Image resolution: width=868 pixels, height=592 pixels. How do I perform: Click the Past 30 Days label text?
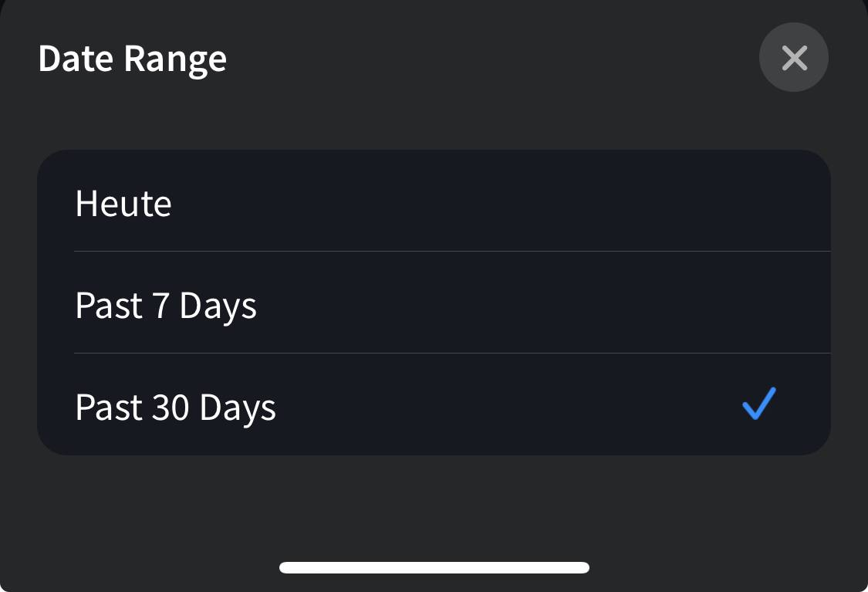pyautogui.click(x=175, y=408)
